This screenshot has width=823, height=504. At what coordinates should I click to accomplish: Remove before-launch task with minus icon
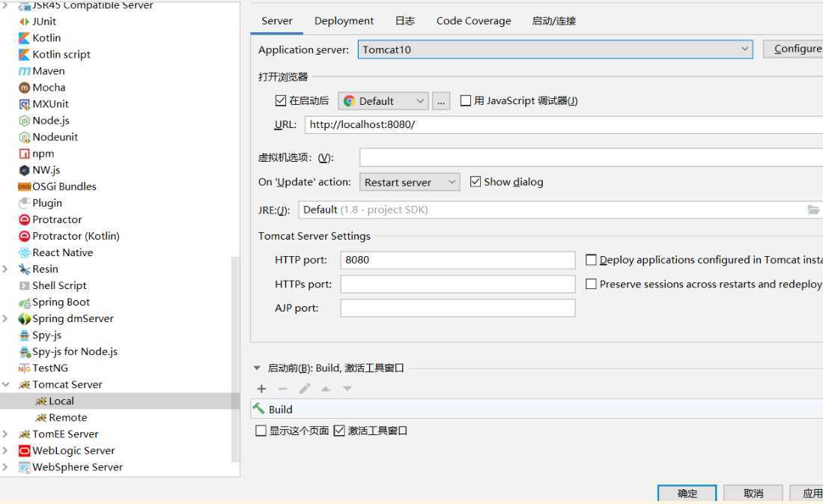click(282, 389)
